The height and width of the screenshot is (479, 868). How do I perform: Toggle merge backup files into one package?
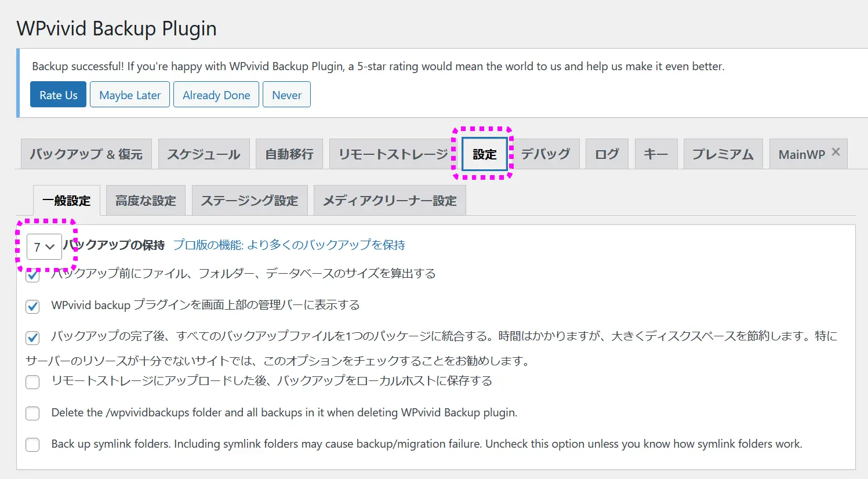click(x=33, y=338)
